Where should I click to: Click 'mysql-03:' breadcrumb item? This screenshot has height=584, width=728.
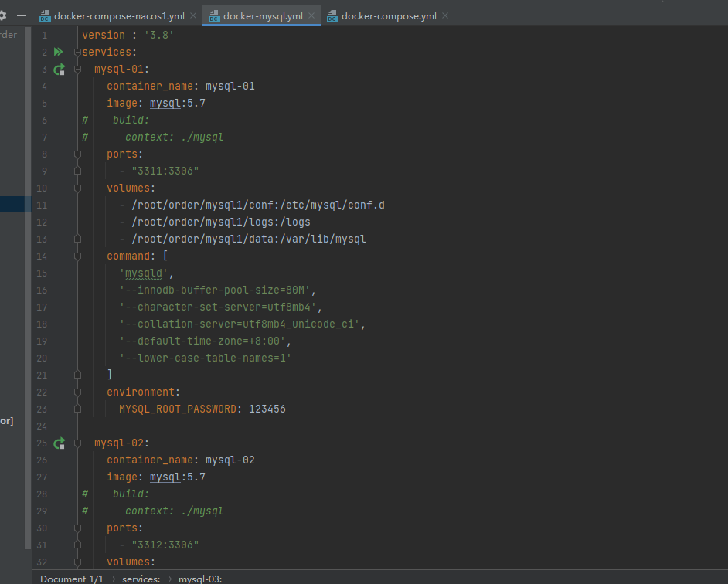click(x=201, y=579)
